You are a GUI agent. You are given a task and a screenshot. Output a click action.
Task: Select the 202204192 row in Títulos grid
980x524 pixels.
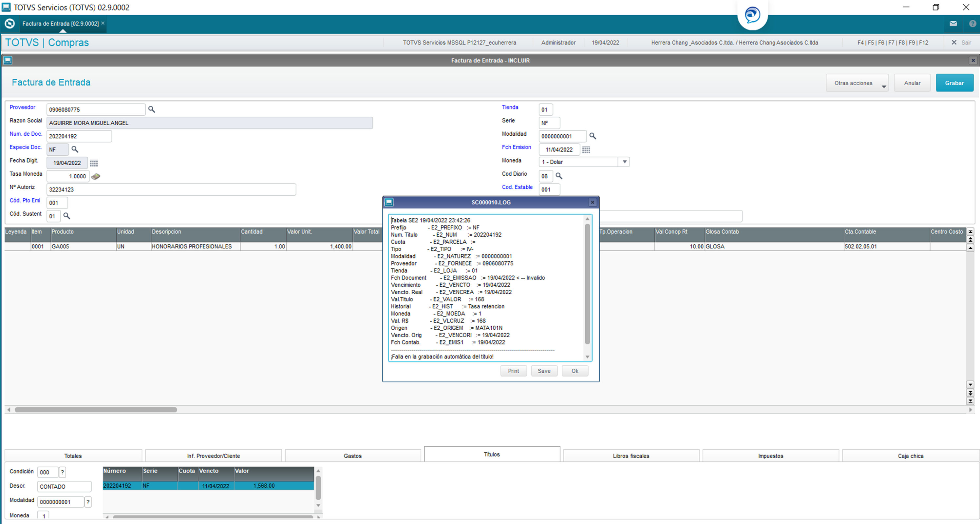(x=208, y=486)
